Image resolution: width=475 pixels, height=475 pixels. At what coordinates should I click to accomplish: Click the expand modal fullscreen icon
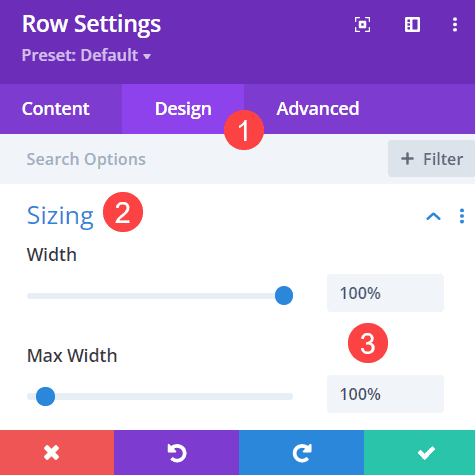362,25
